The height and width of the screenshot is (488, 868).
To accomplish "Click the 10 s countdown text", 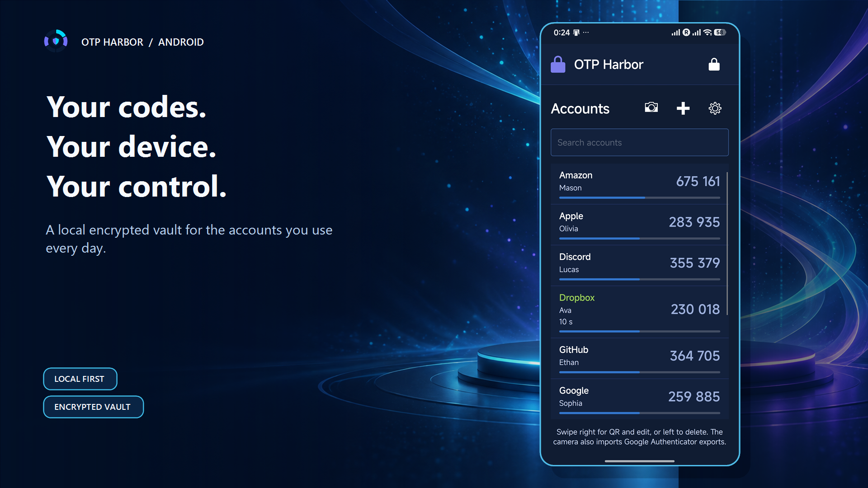I will click(566, 322).
